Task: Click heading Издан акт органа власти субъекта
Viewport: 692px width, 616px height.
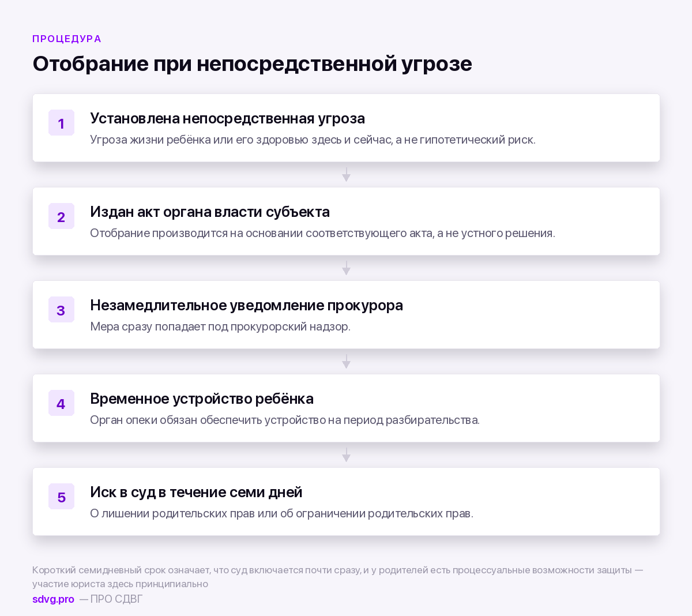Action: pyautogui.click(x=210, y=212)
